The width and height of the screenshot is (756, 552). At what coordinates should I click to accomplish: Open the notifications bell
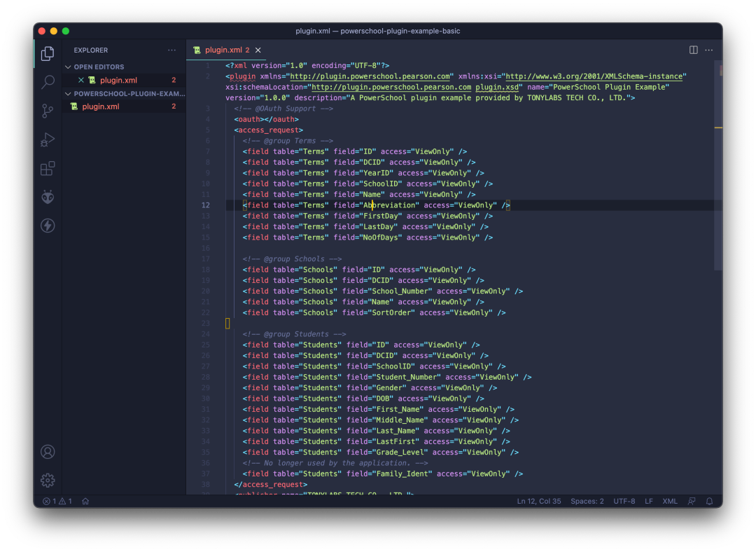(709, 502)
